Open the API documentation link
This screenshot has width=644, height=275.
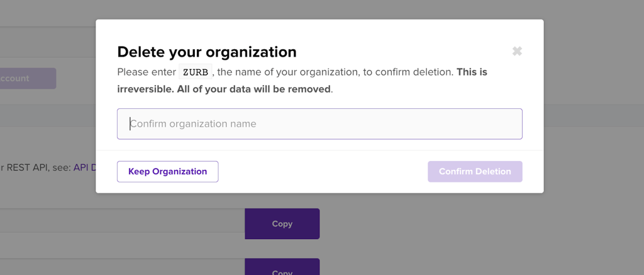pyautogui.click(x=84, y=167)
